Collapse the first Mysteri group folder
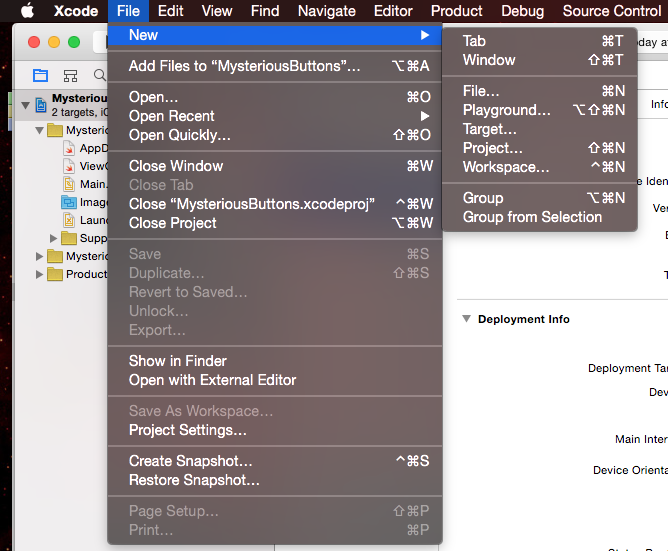Screen dimensions: 668x551 click(40, 130)
